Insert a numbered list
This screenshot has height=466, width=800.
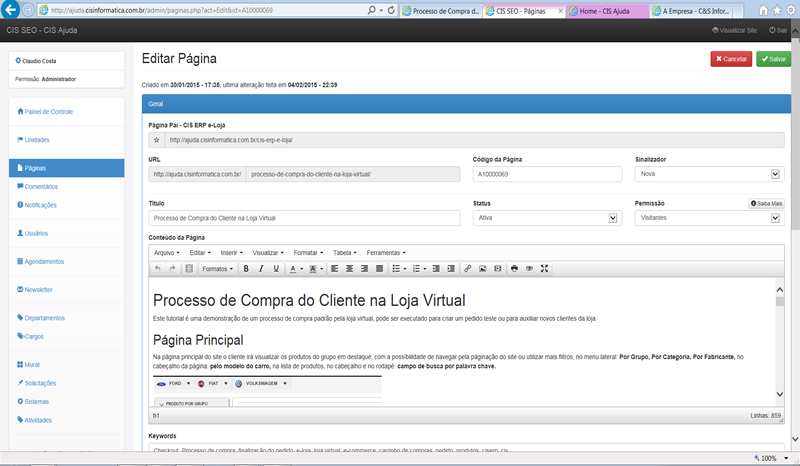pos(416,268)
